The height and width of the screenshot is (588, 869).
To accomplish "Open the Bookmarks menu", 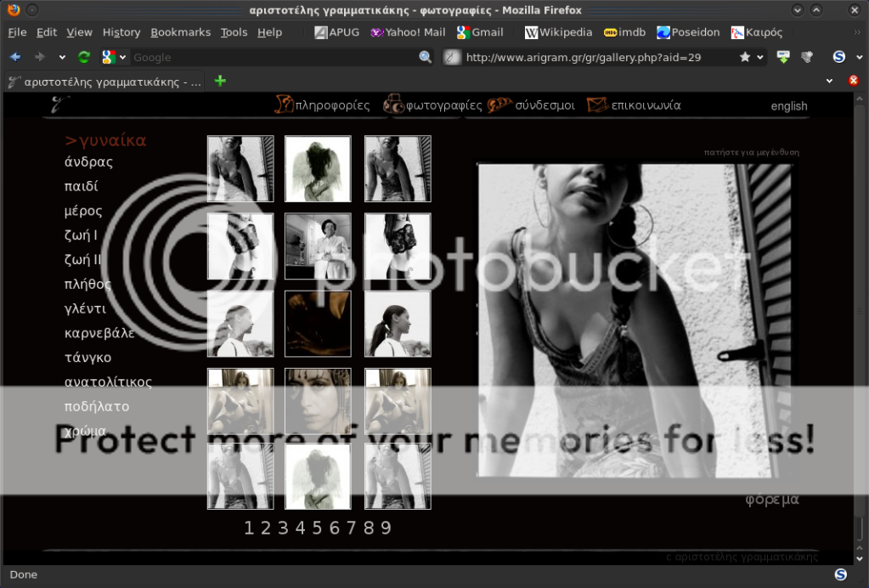I will tap(180, 32).
